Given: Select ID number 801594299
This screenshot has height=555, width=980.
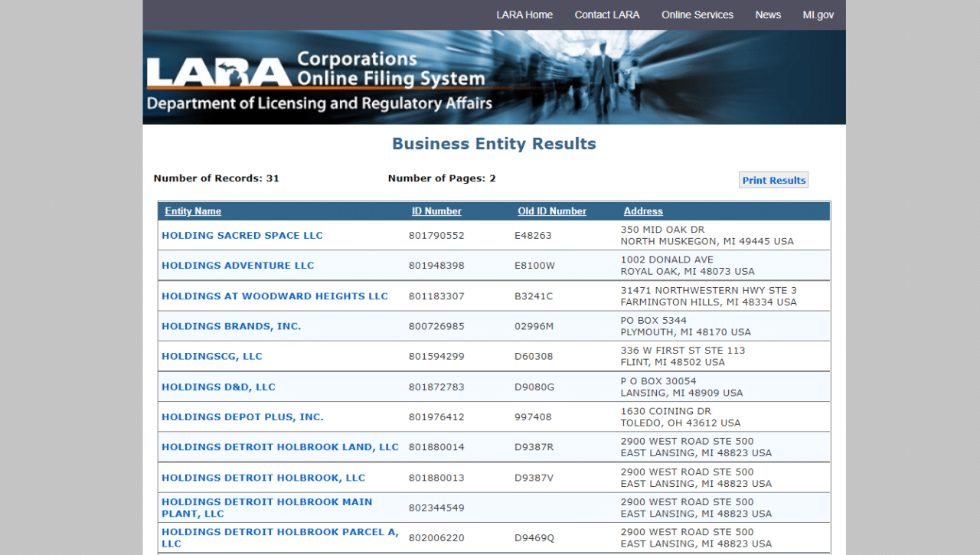Looking at the screenshot, I should [x=436, y=357].
